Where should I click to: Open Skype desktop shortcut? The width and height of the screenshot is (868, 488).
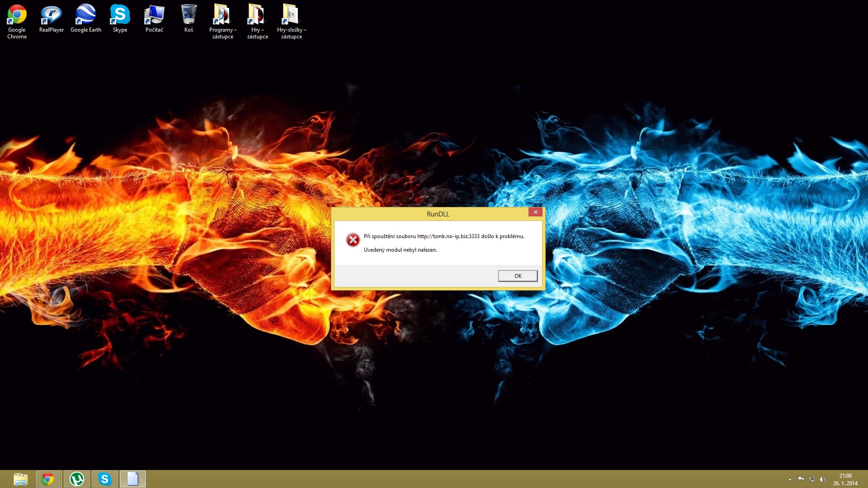coord(120,16)
